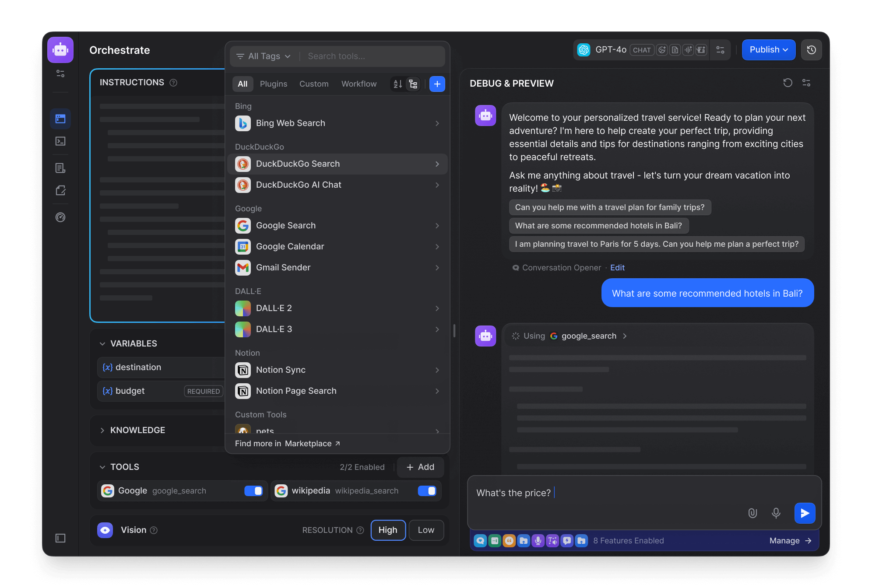Expand the KNOWLEDGE section
Viewport: 872px width, 588px height.
137,430
